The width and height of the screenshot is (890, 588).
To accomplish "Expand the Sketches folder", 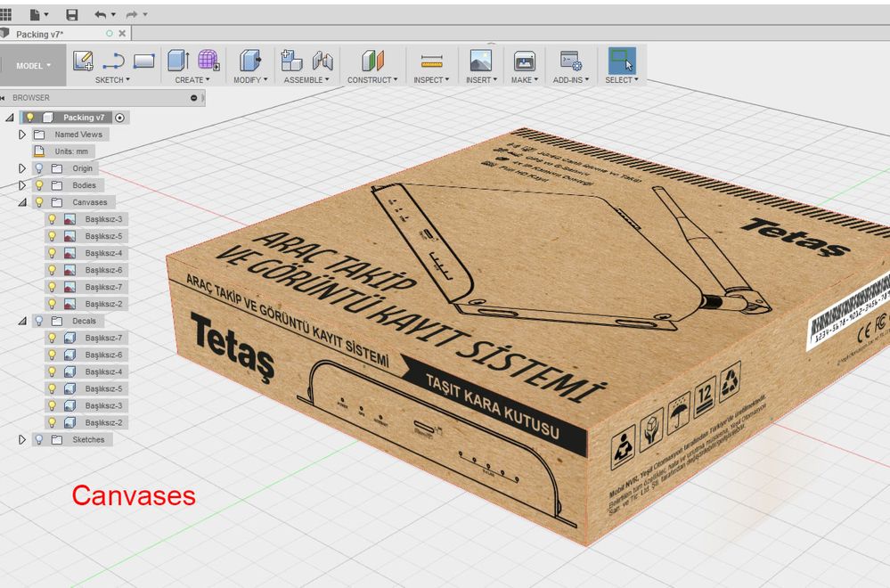I will (x=22, y=439).
